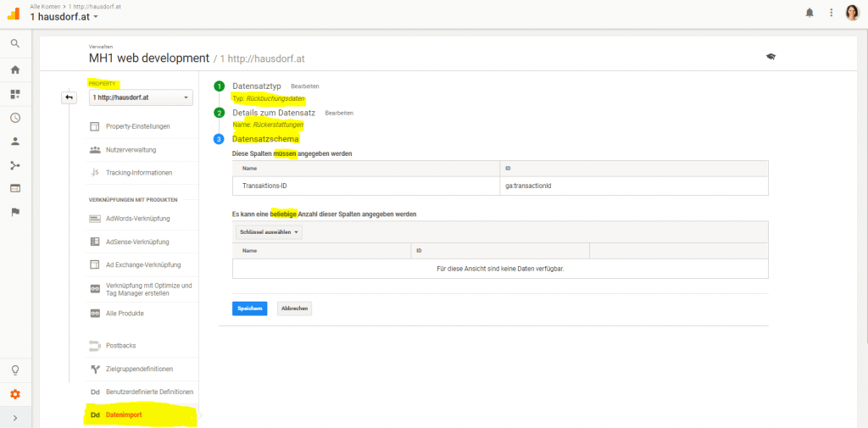
Task: Open Real-time clock icon
Action: 15,117
